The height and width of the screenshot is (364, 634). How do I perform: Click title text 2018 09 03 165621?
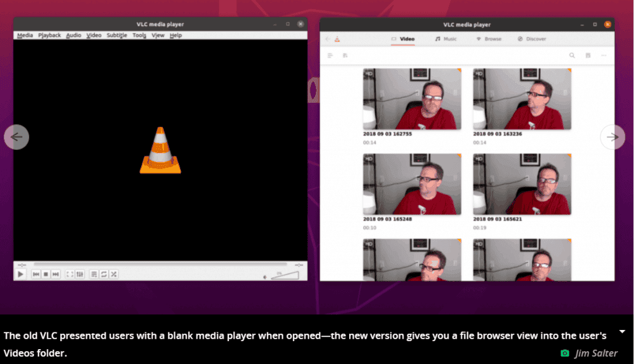click(497, 219)
